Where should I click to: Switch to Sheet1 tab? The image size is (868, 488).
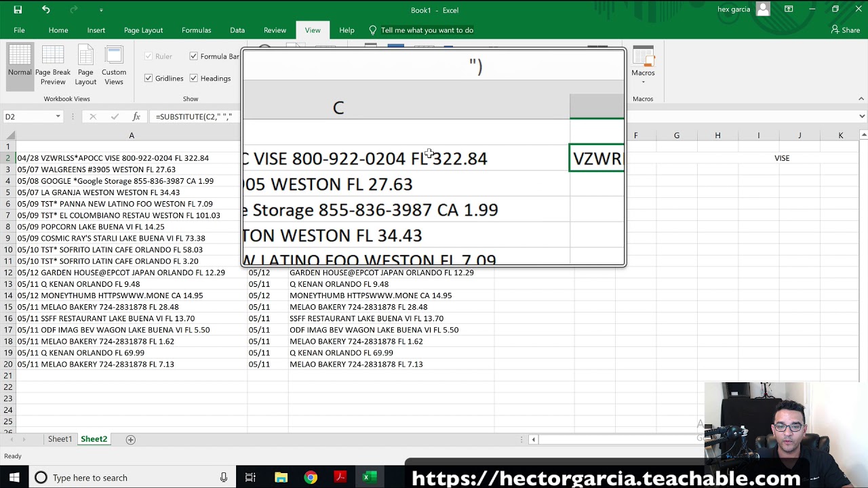point(60,439)
